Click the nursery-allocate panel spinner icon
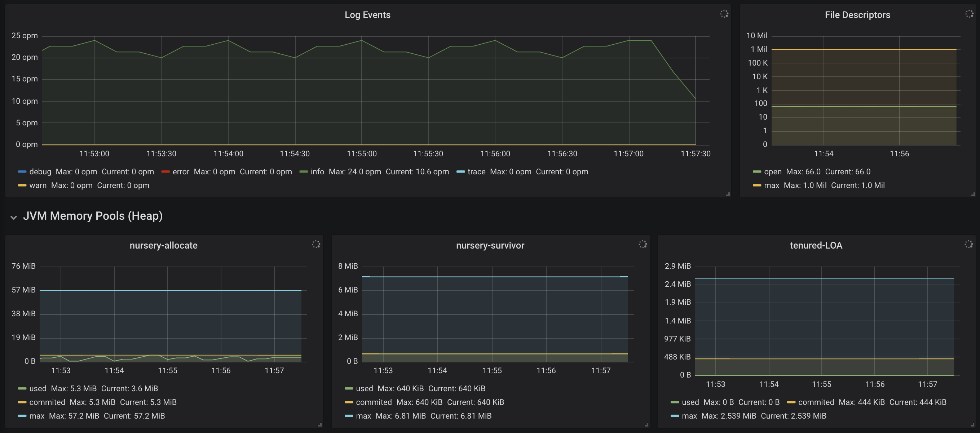Screen dimensions: 980x433 click(316, 244)
